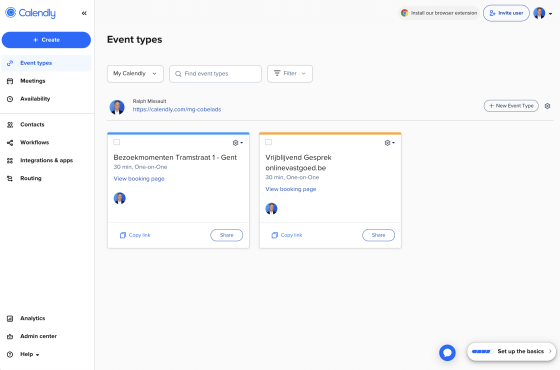
Task: Open Meetings in sidebar
Action: click(46, 81)
